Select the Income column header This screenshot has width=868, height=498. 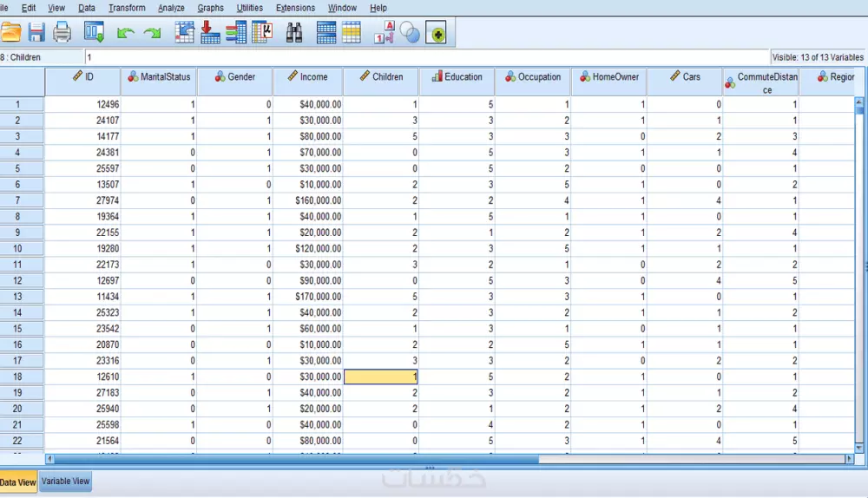[x=308, y=82]
